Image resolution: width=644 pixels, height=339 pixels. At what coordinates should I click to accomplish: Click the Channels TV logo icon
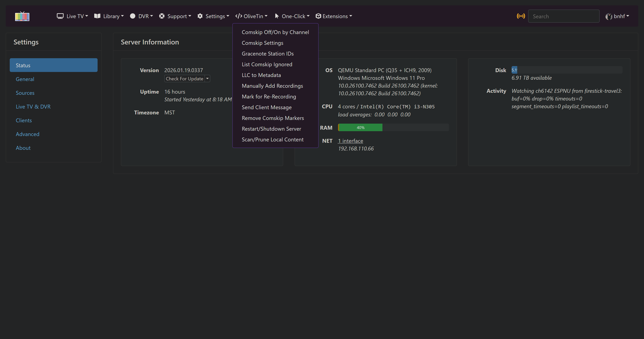[x=22, y=16]
